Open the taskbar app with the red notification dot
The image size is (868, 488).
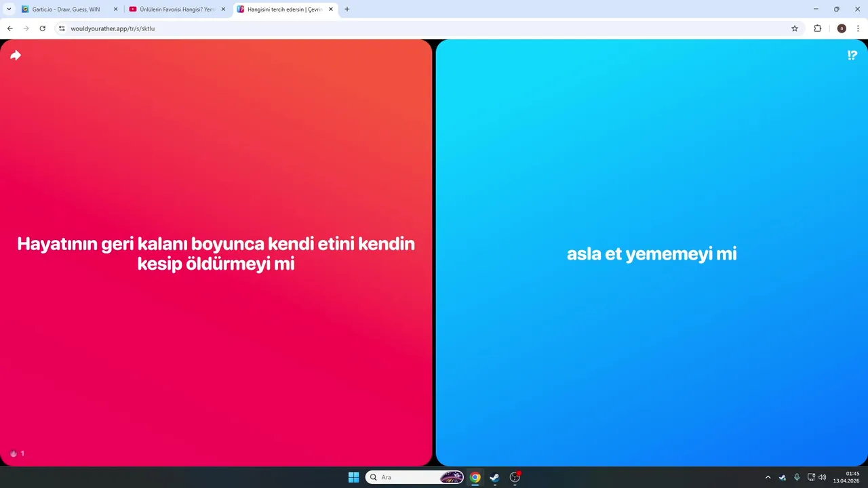(515, 477)
